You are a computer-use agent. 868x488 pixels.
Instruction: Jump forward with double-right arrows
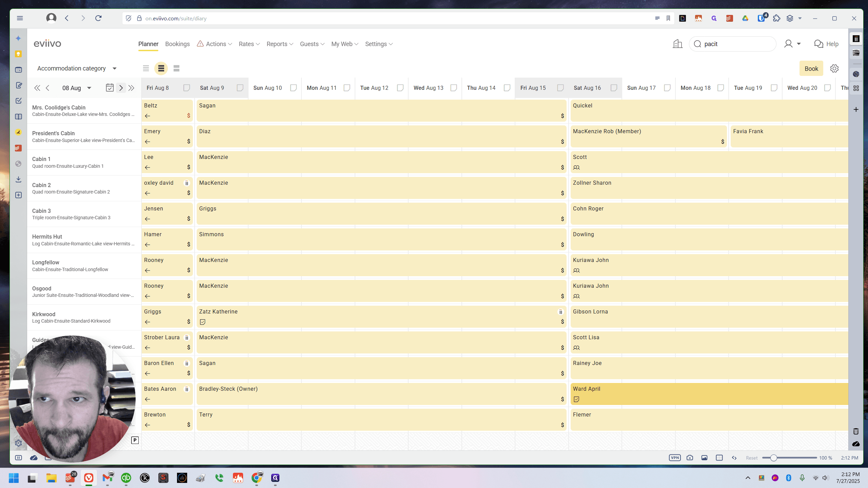click(132, 88)
